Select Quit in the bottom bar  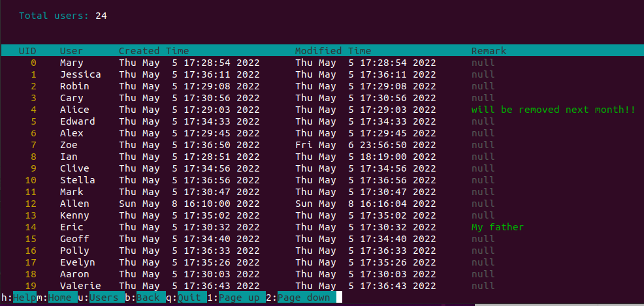192,298
